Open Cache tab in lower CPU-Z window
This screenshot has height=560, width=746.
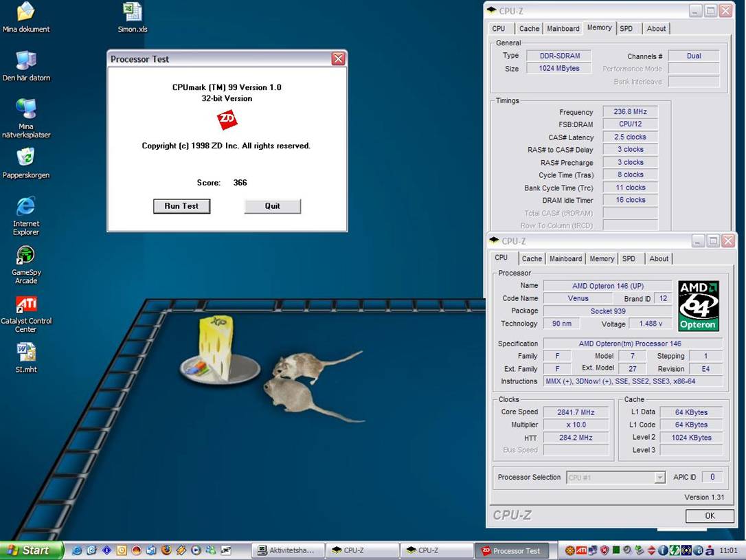click(x=532, y=259)
